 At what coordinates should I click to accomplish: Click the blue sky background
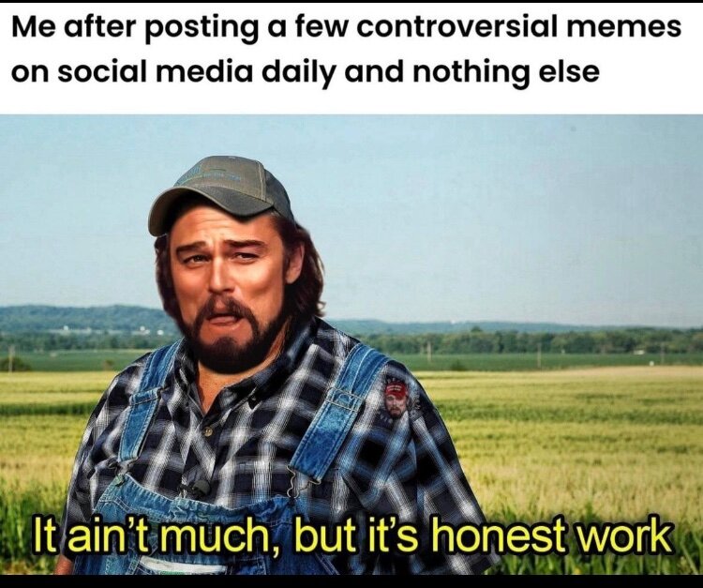coord(493,202)
